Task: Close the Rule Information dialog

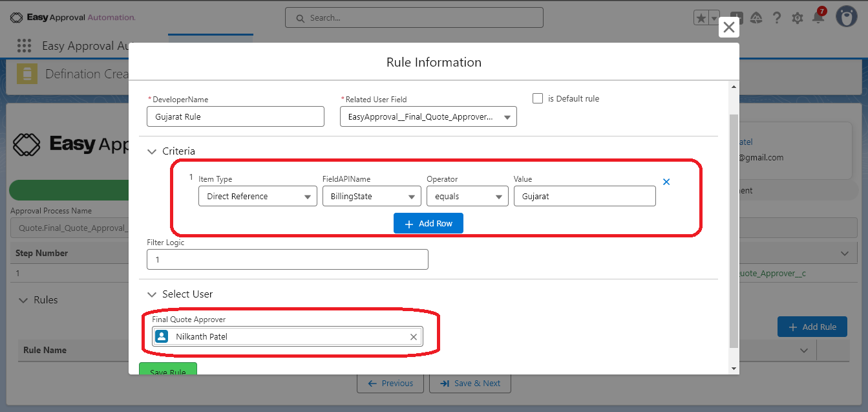Action: click(x=729, y=27)
